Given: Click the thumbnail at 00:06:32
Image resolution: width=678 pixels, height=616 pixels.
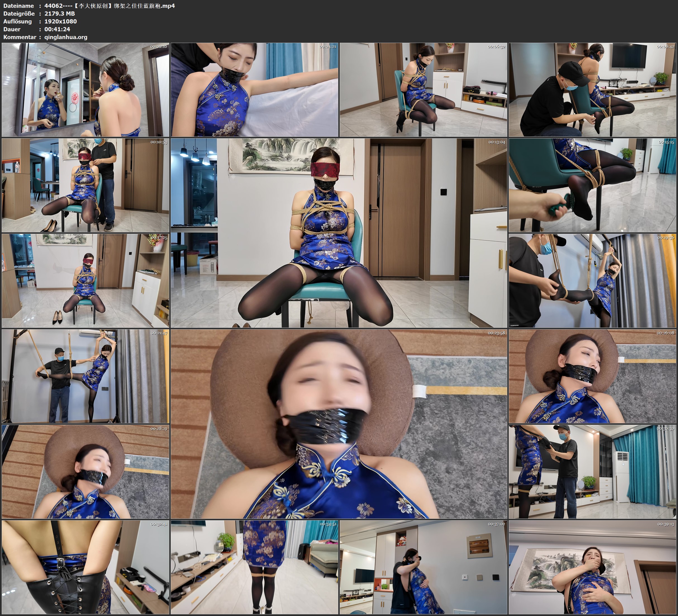Looking at the screenshot, I should click(423, 90).
